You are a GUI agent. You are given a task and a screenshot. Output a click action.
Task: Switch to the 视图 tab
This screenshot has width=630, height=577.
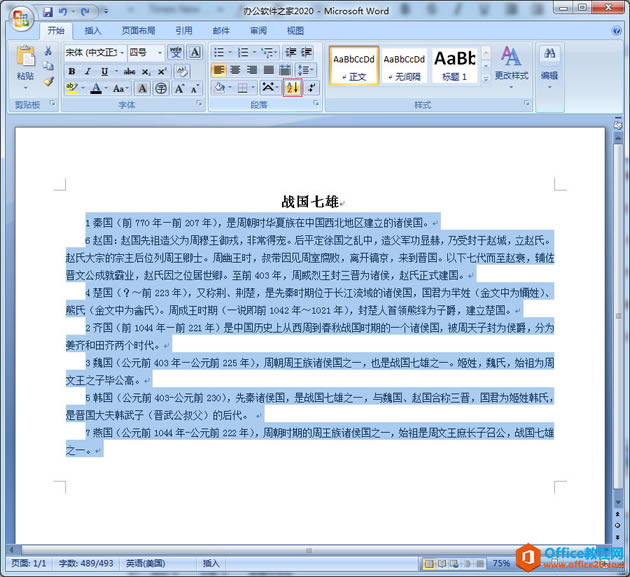(x=295, y=31)
